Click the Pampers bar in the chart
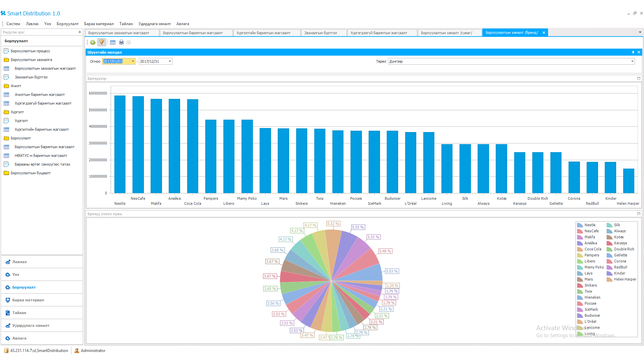Image resolution: width=644 pixels, height=362 pixels. (211, 157)
